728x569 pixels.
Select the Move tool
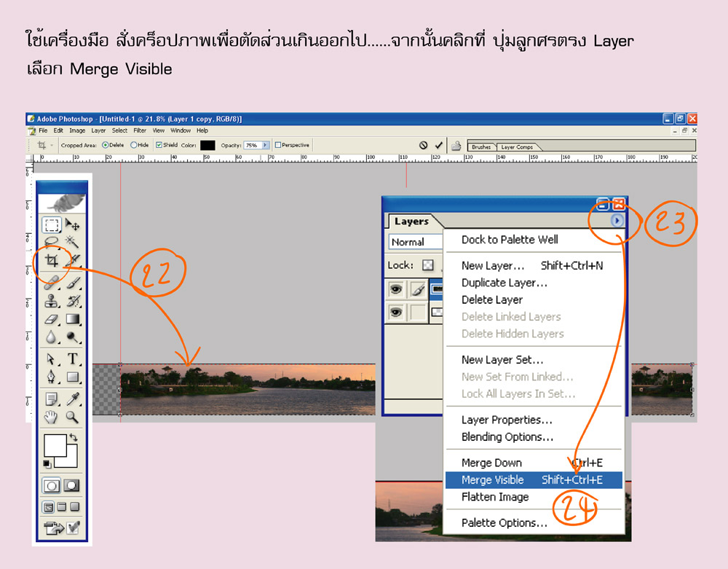[72, 224]
